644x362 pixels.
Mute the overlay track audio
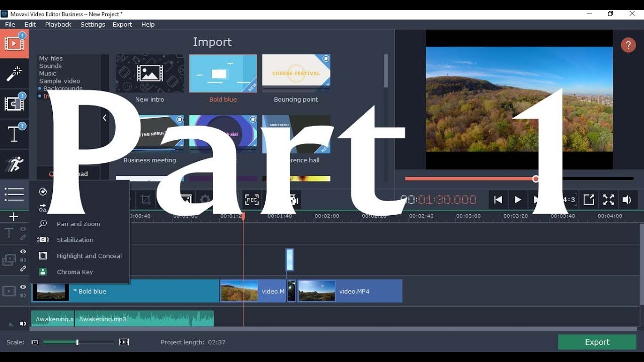click(23, 260)
